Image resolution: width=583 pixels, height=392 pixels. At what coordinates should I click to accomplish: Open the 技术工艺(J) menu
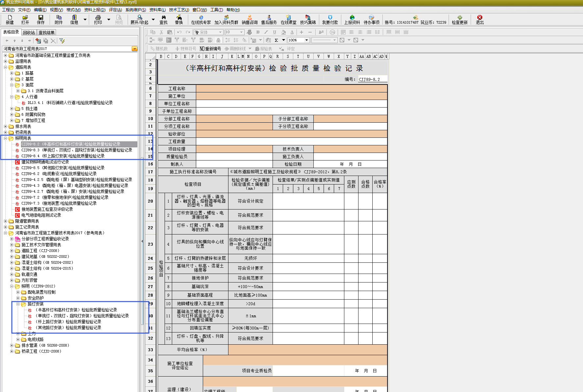[x=179, y=10]
